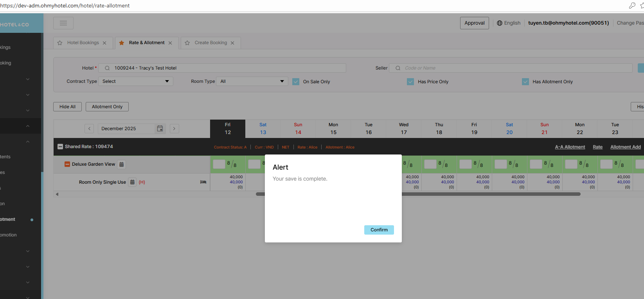The width and height of the screenshot is (644, 299).
Task: Select the Wed 17 date column header
Action: [x=404, y=129]
